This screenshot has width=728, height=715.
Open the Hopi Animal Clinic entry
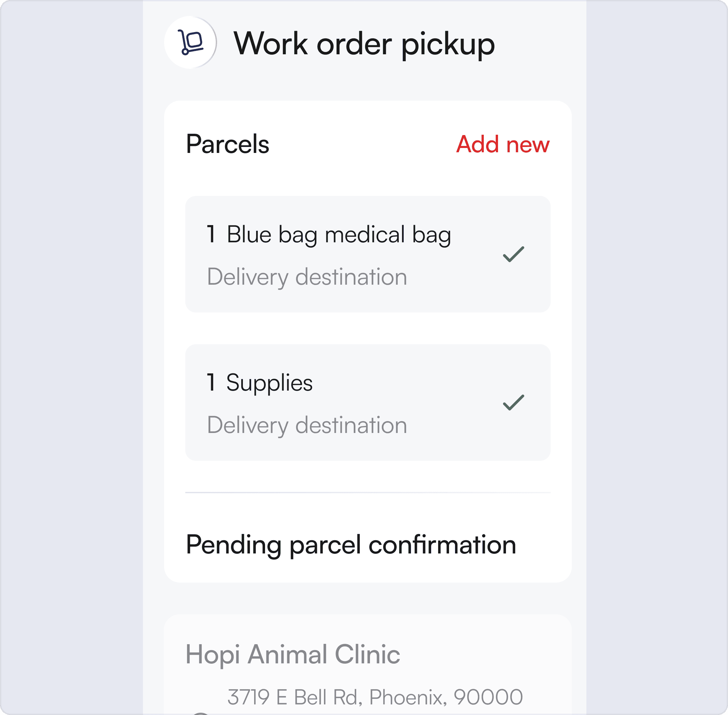293,653
